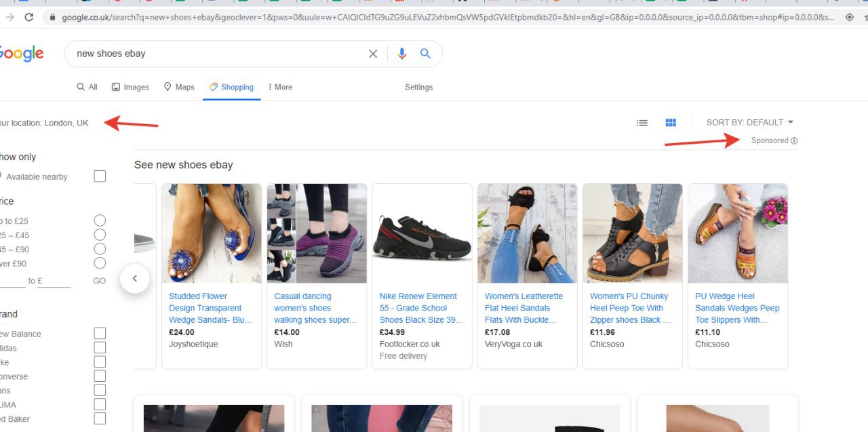Click the Footlocker.co.uk seller name
The image size is (868, 432).
tap(410, 344)
